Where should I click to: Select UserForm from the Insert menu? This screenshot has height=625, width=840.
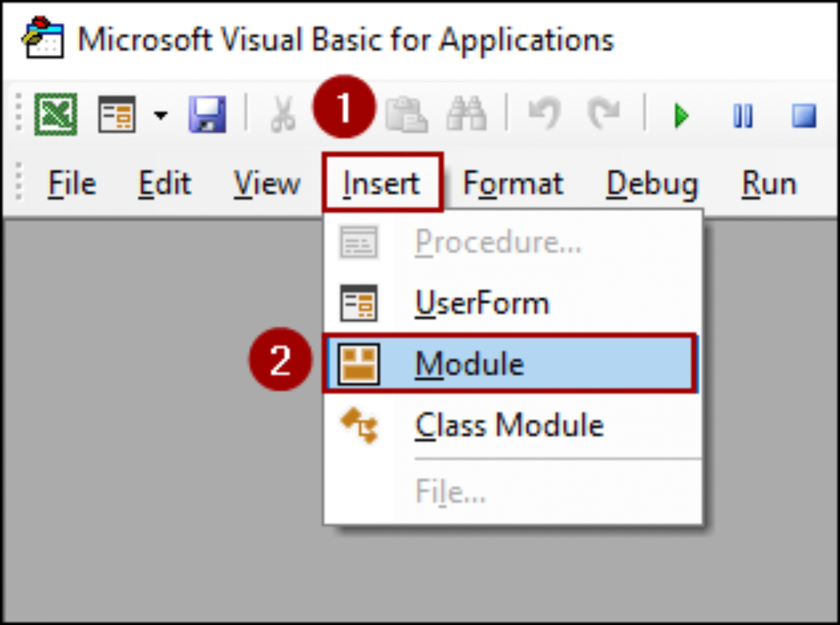click(x=481, y=302)
